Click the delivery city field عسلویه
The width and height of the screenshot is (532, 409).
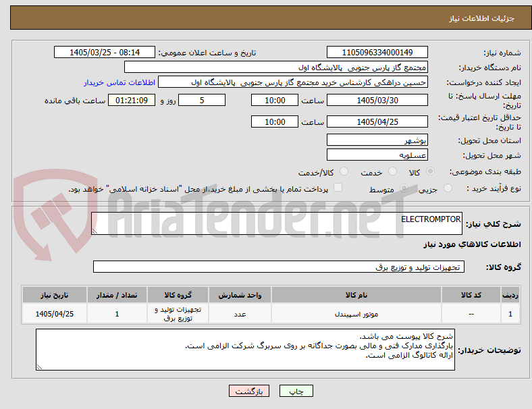point(377,155)
